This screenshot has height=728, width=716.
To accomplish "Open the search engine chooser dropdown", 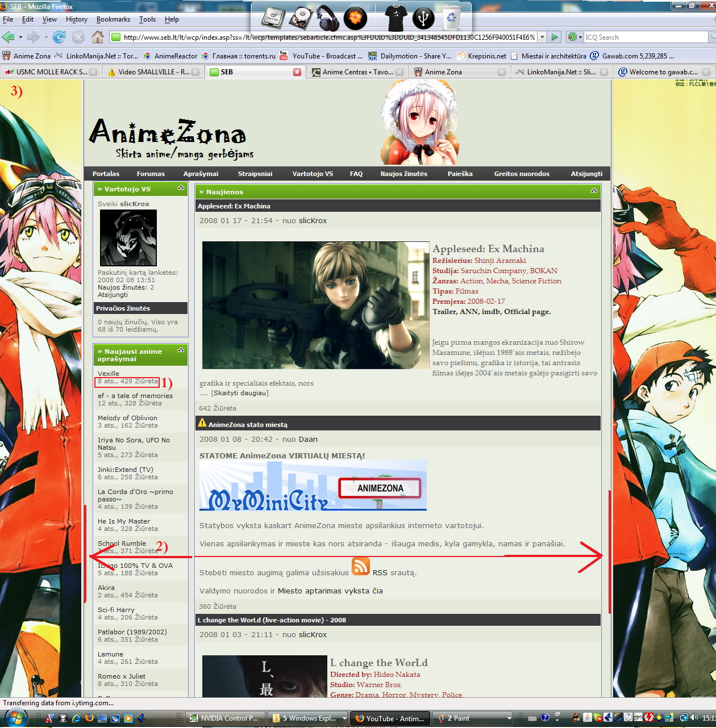I will 580,37.
